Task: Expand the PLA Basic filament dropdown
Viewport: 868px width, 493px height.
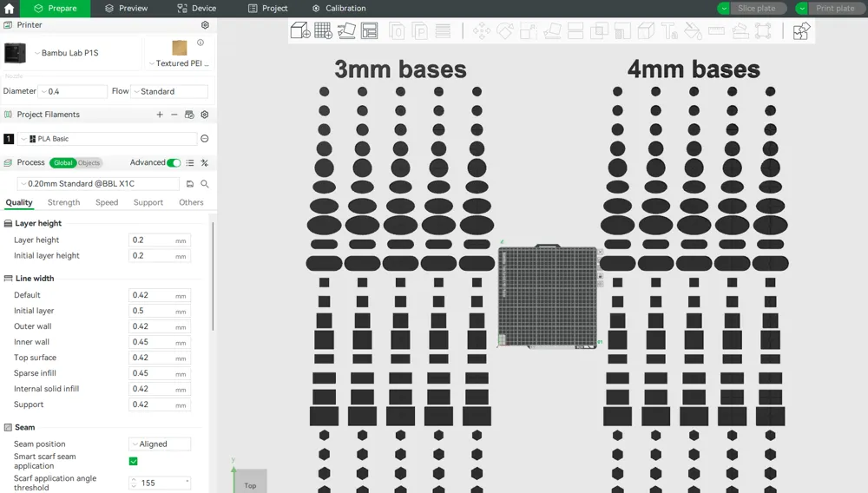Action: pyautogui.click(x=108, y=139)
